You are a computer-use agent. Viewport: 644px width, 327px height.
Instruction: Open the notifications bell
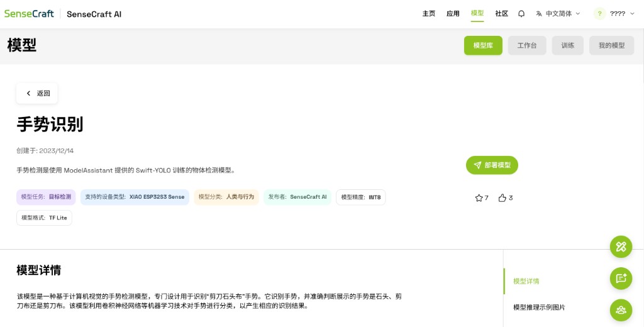pyautogui.click(x=521, y=14)
